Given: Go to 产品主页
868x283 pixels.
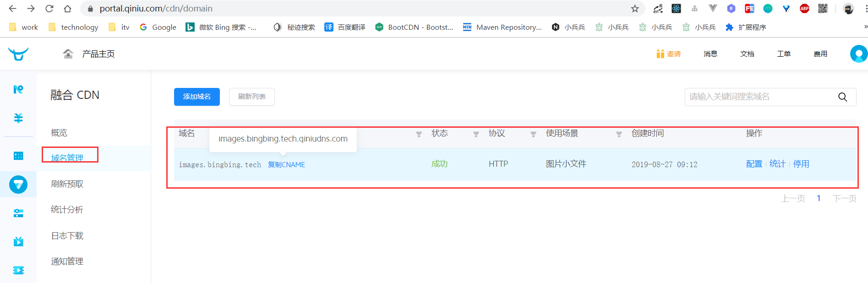Looking at the screenshot, I should coord(98,54).
